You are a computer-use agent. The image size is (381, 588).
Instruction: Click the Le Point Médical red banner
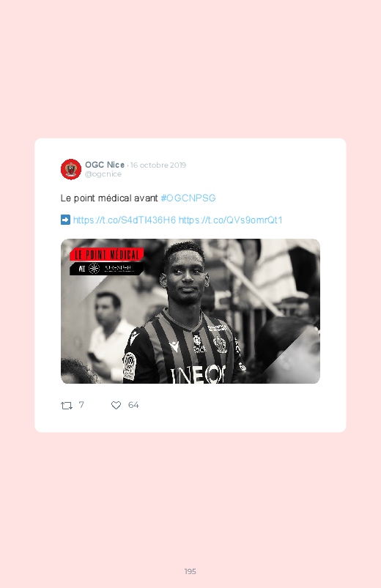click(106, 255)
